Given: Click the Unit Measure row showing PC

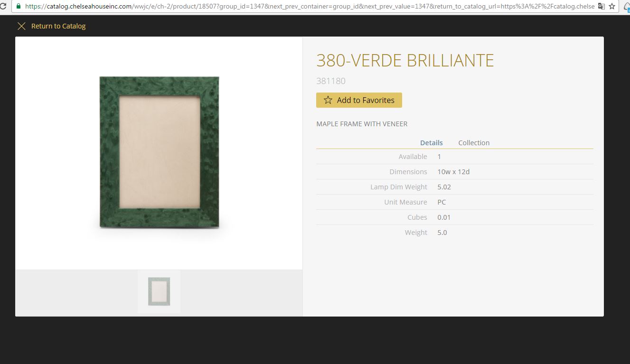Looking at the screenshot, I should click(x=455, y=202).
